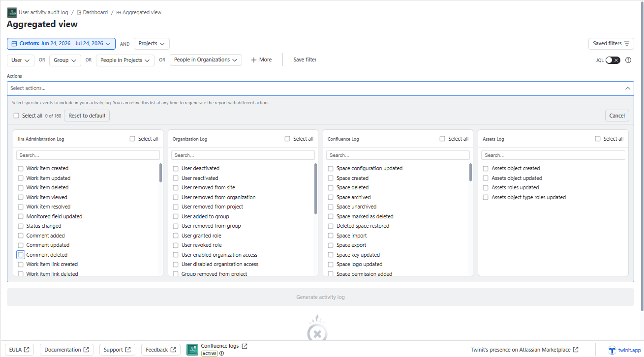
Task: Click the external link icon beside Feedback
Action: (173, 350)
